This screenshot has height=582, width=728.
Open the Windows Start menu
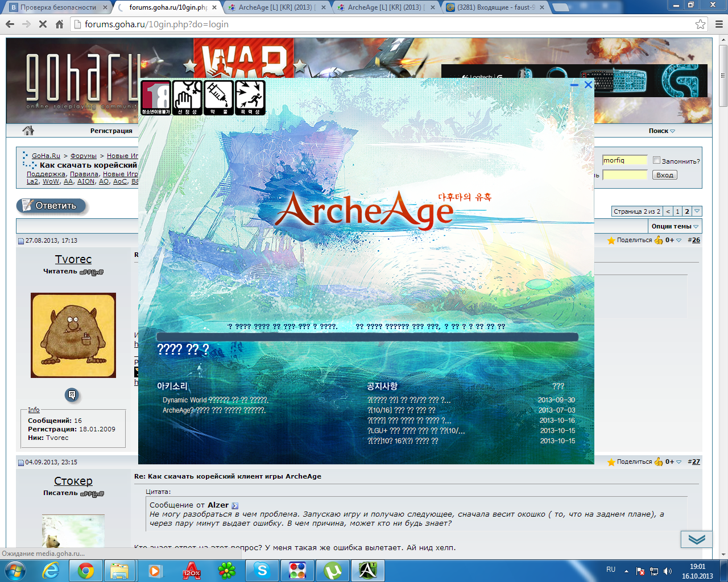coord(15,570)
